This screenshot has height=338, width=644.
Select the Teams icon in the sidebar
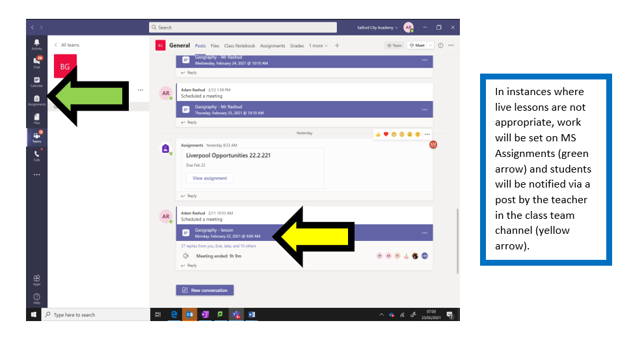tap(36, 137)
